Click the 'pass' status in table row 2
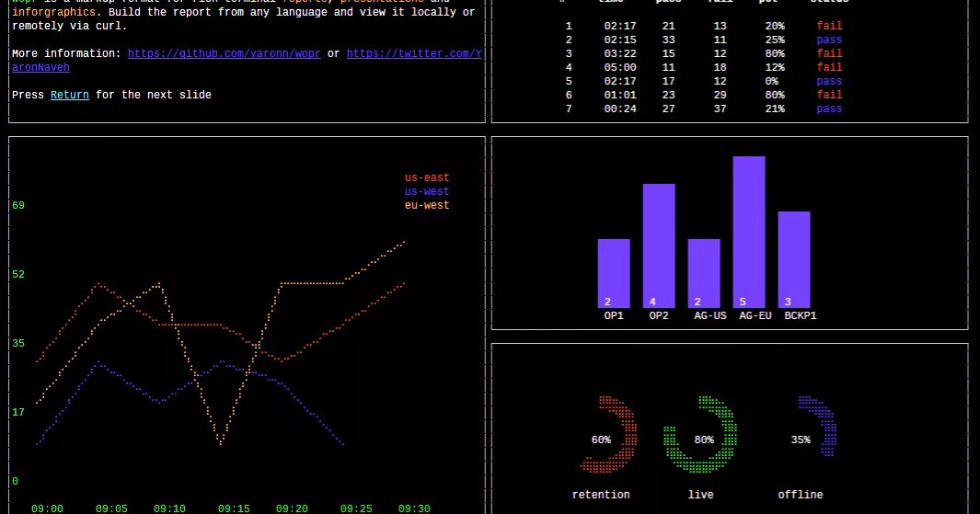 (x=829, y=40)
